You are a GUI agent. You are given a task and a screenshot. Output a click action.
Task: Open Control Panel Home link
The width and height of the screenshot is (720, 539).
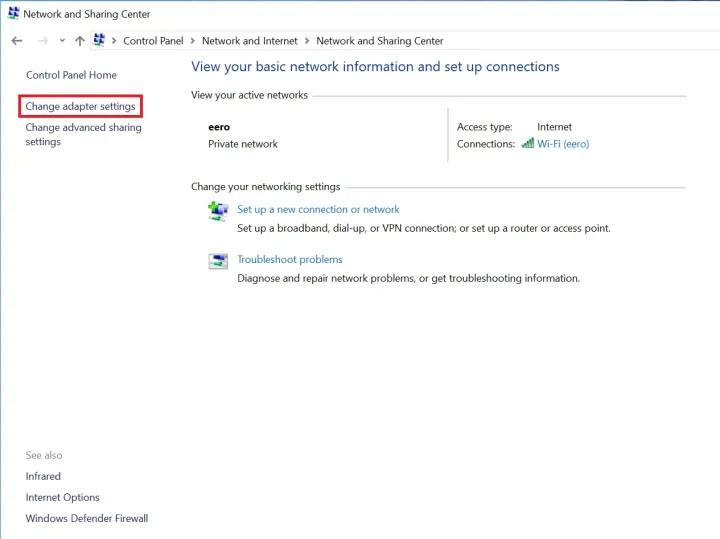71,75
